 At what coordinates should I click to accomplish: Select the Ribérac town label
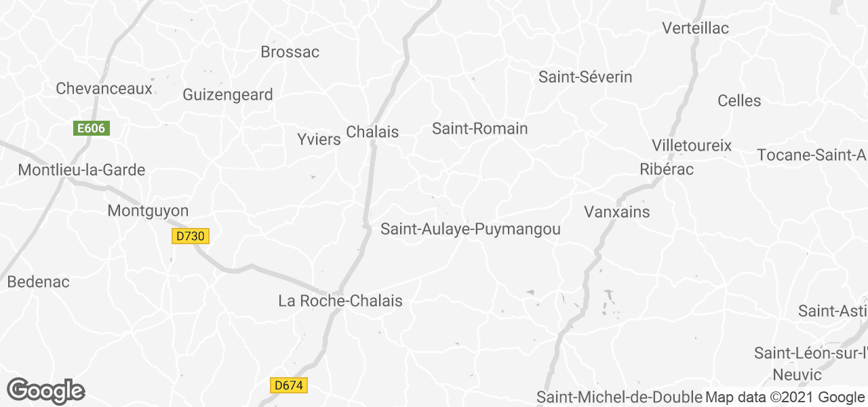[667, 170]
